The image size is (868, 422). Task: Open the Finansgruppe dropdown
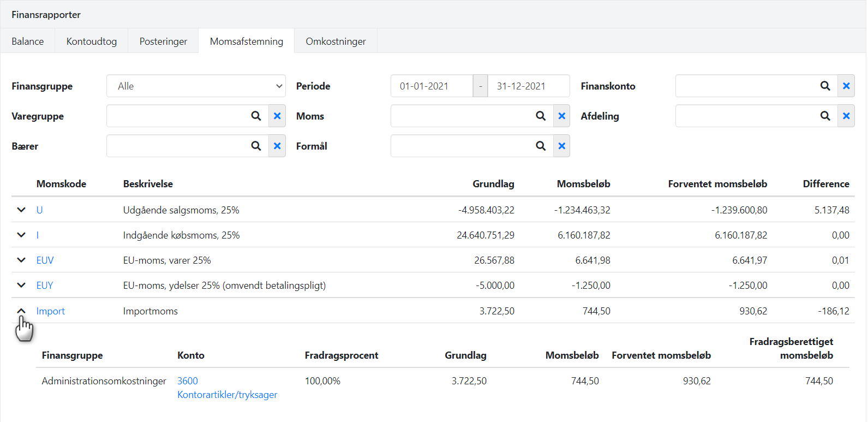(196, 86)
